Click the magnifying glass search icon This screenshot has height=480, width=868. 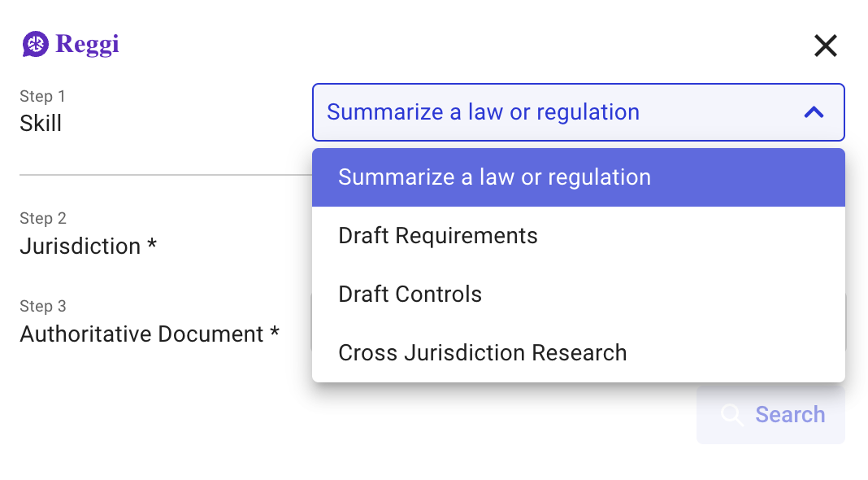(x=731, y=415)
